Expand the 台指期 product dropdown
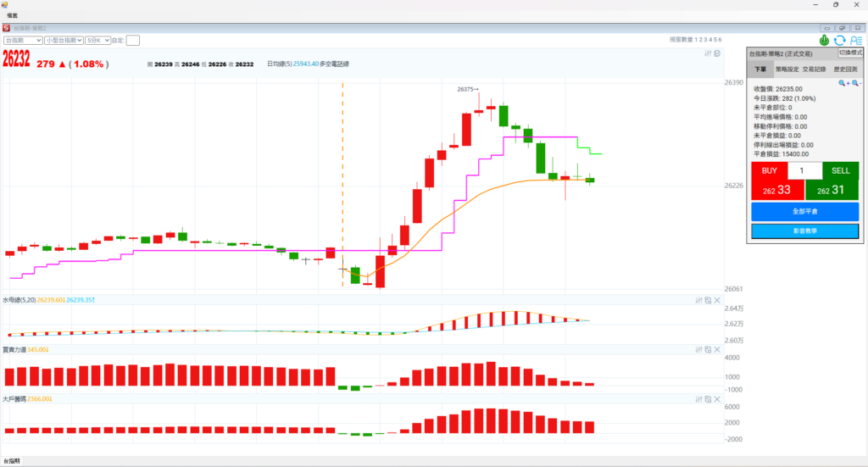Screen dimensions: 868x467 [x=24, y=40]
